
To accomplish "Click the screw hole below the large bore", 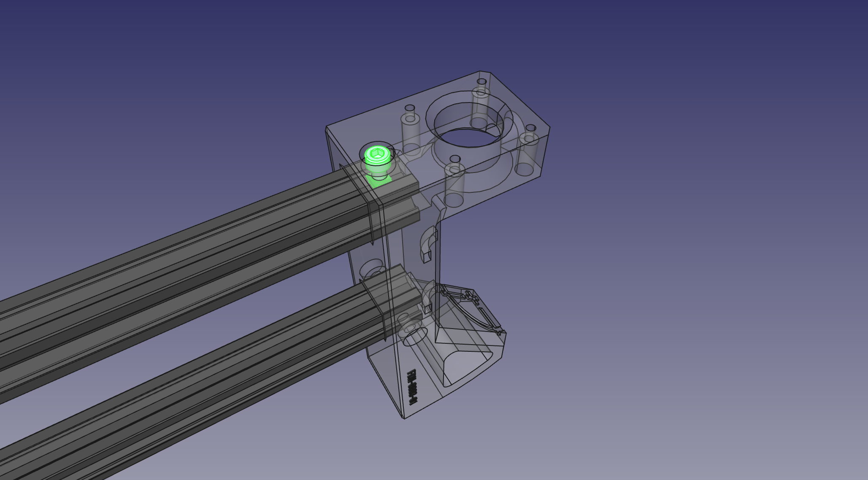I will 454,159.
